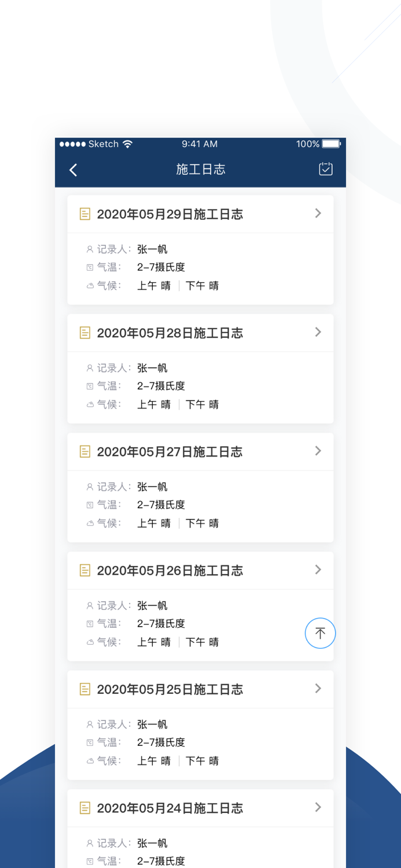Image resolution: width=401 pixels, height=868 pixels.
Task: Click the temperature icon before 气温 on 05月28日 card
Action: (89, 385)
